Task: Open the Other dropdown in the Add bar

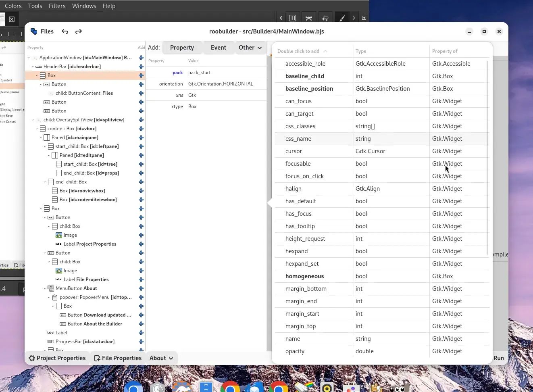Action: [250, 47]
